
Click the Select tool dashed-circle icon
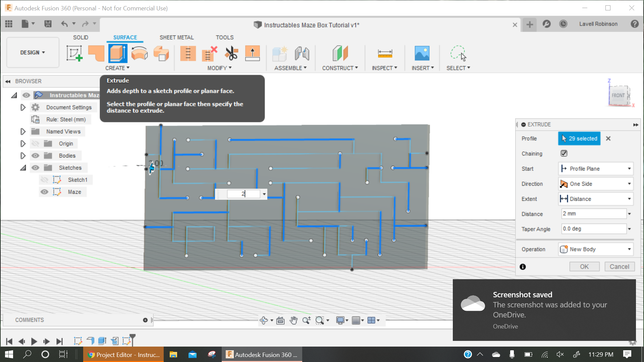pos(458,53)
